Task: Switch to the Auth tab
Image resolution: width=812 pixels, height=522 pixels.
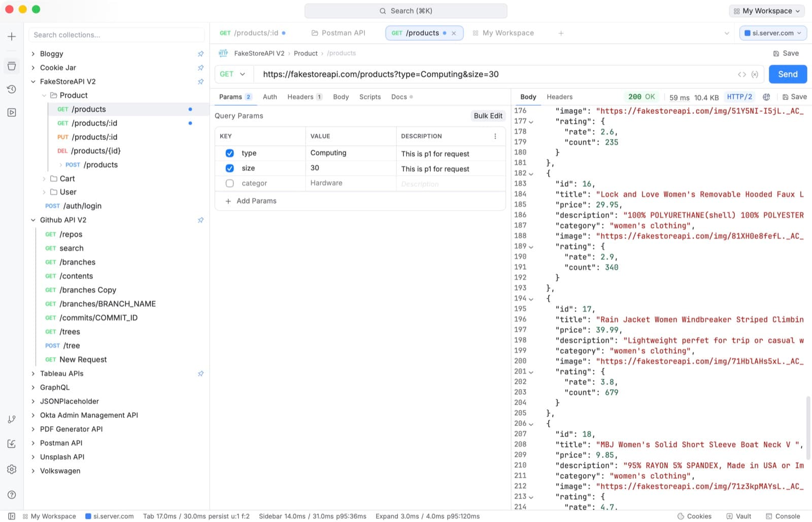Action: click(x=269, y=97)
